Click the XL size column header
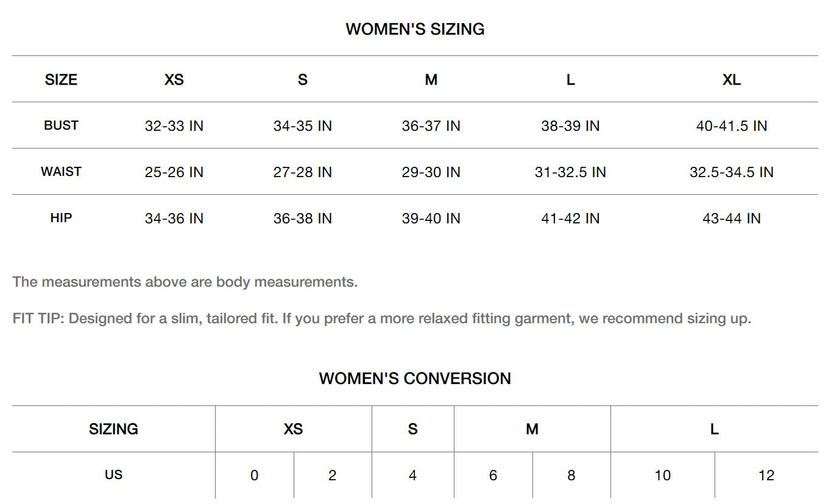The height and width of the screenshot is (504, 834). coord(731,80)
